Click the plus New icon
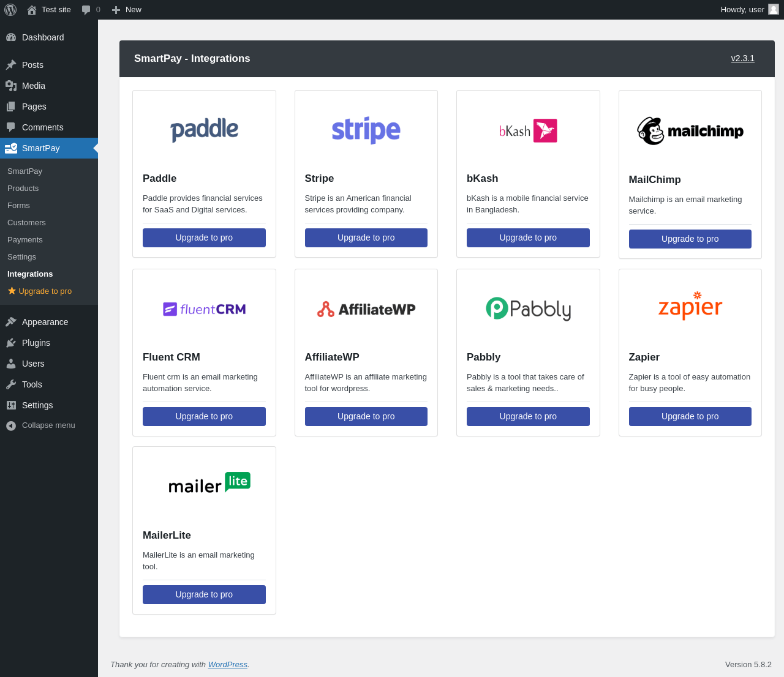 116,10
